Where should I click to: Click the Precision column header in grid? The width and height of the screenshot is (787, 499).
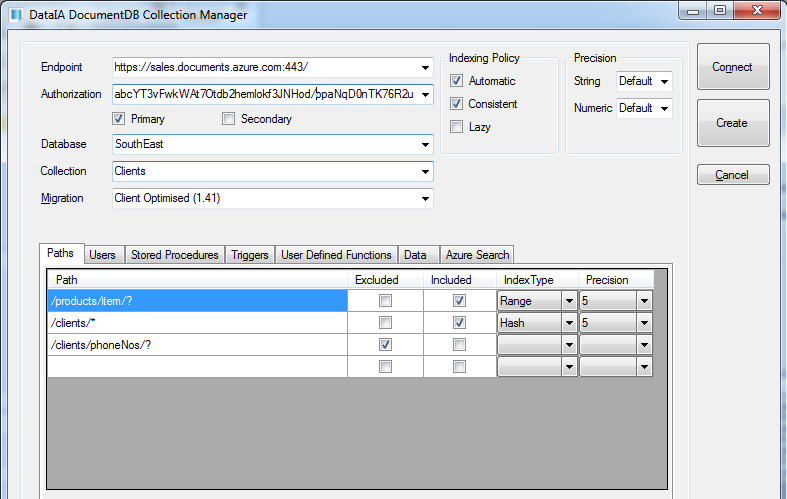(616, 280)
